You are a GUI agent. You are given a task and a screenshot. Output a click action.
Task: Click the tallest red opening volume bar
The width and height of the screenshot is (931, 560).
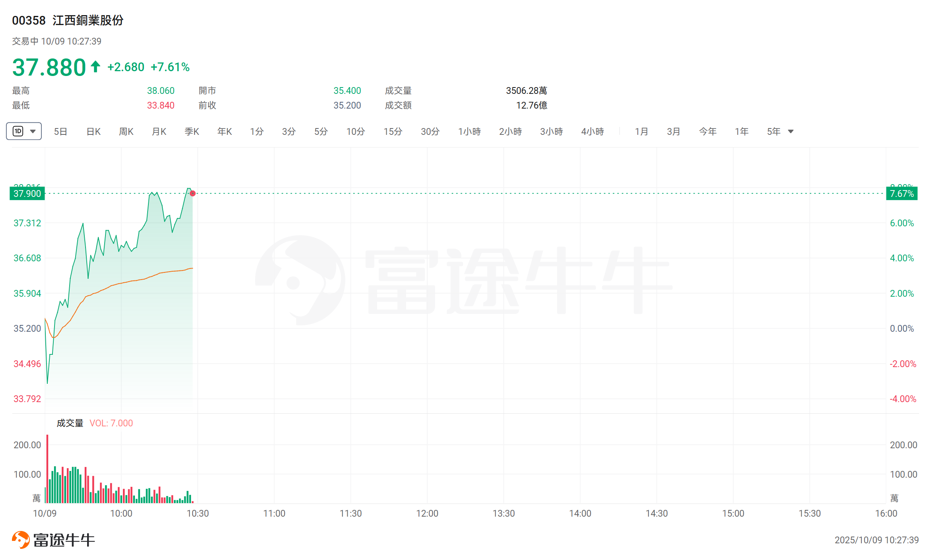coord(47,469)
